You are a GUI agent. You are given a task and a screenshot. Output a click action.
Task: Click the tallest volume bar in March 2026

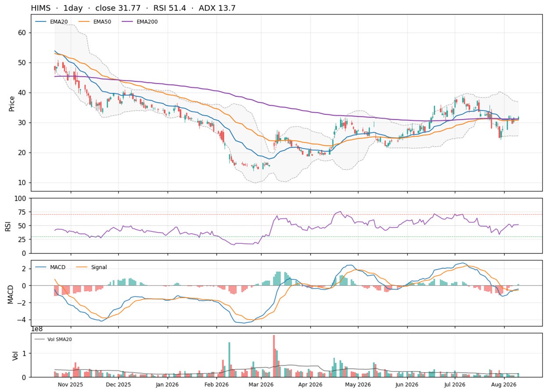(x=274, y=356)
